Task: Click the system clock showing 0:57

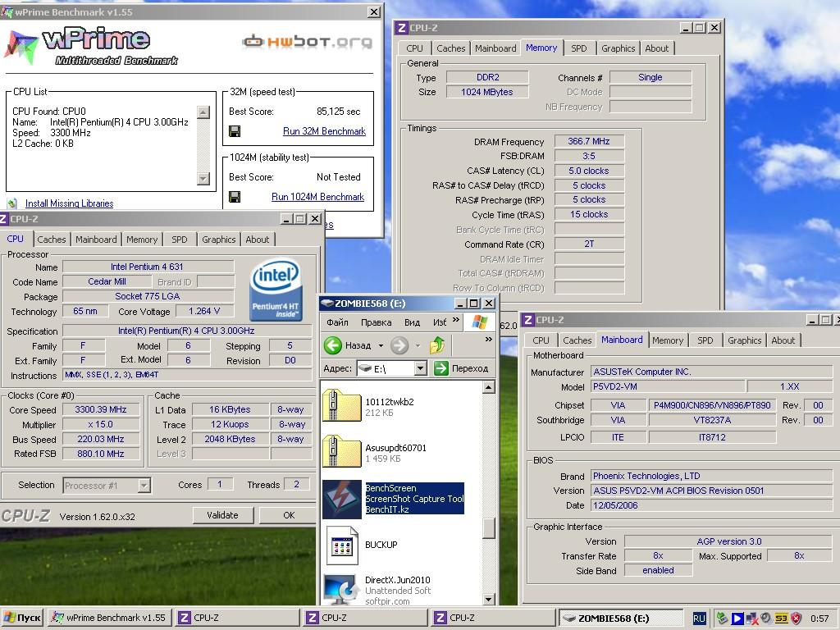Action: (x=819, y=619)
